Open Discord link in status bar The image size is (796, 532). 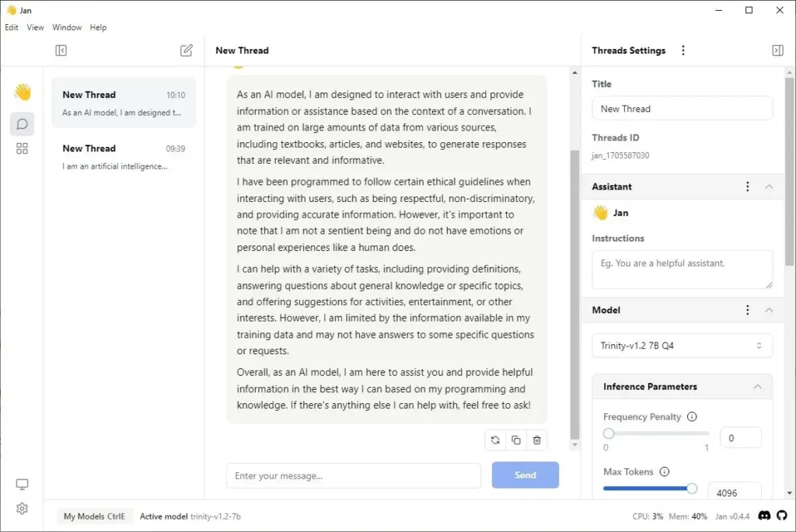point(764,516)
